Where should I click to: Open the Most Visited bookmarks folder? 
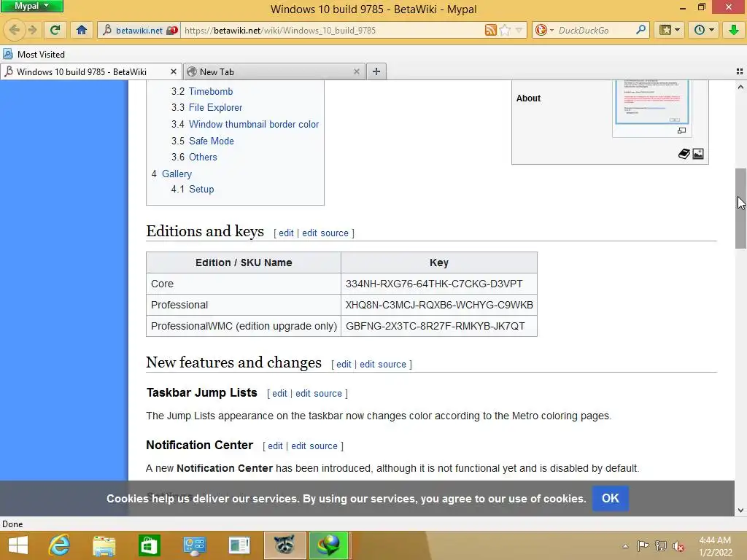click(34, 54)
